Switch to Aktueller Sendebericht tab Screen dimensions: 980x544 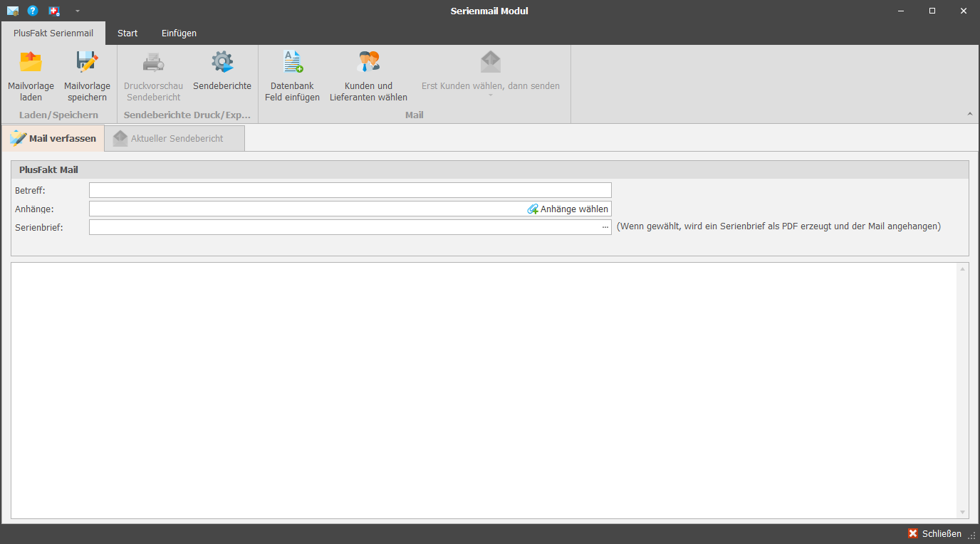pyautogui.click(x=174, y=138)
